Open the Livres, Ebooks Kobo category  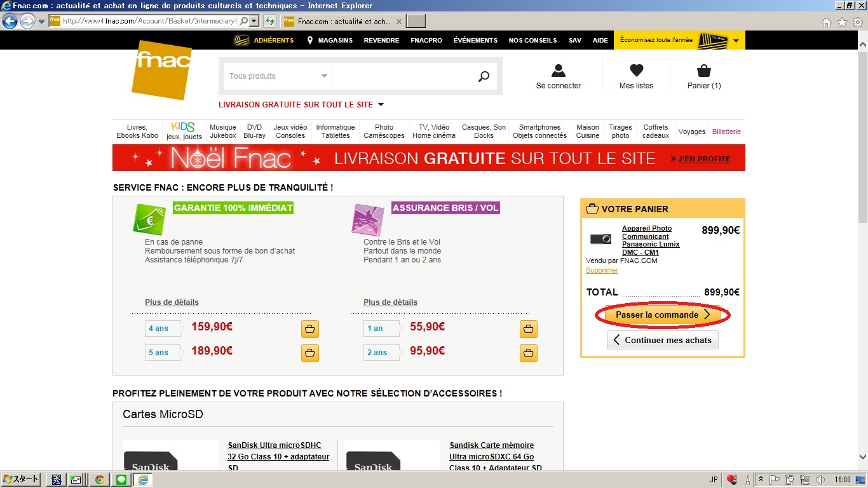[x=137, y=132]
